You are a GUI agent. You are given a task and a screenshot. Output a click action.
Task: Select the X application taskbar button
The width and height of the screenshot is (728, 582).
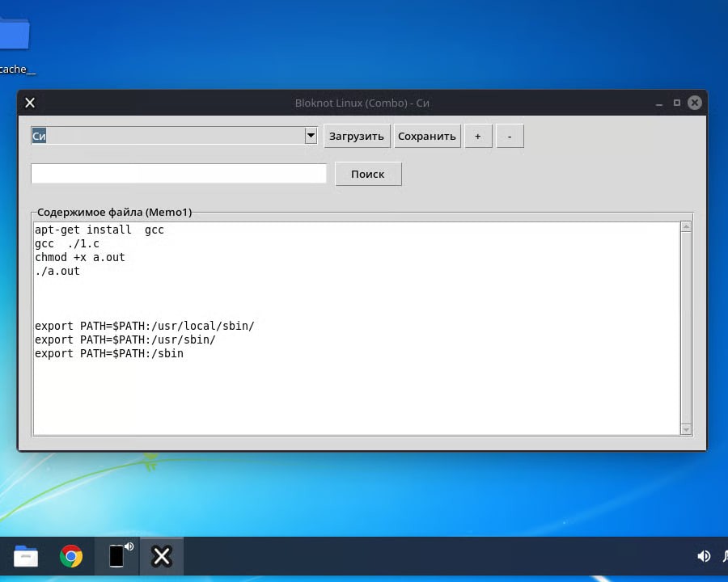(x=162, y=556)
